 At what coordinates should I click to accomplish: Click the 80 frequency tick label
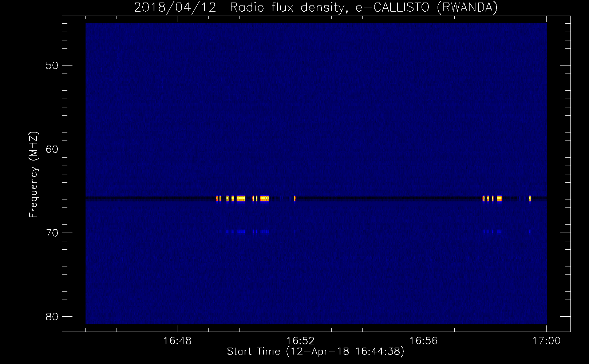click(x=52, y=317)
